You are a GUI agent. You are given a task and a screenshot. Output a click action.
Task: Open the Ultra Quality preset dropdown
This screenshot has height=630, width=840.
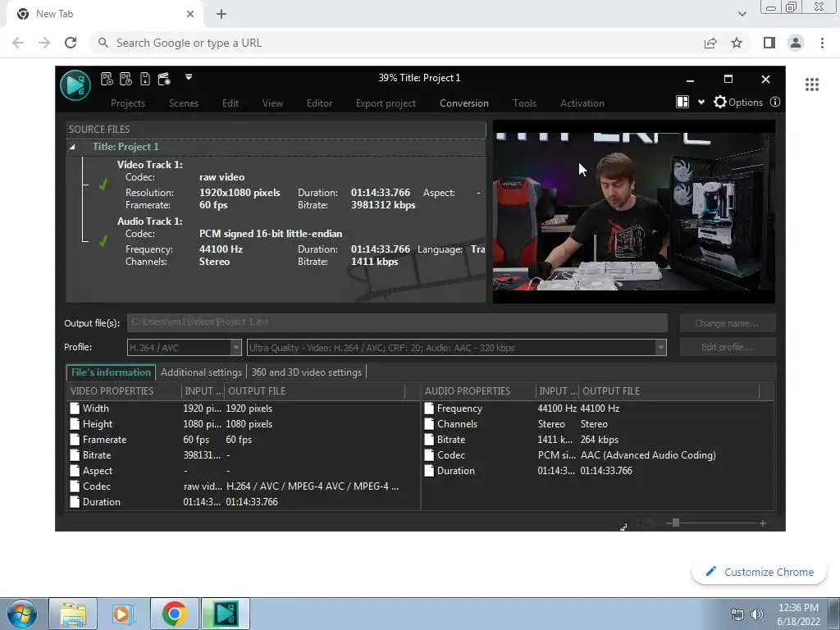tap(456, 347)
